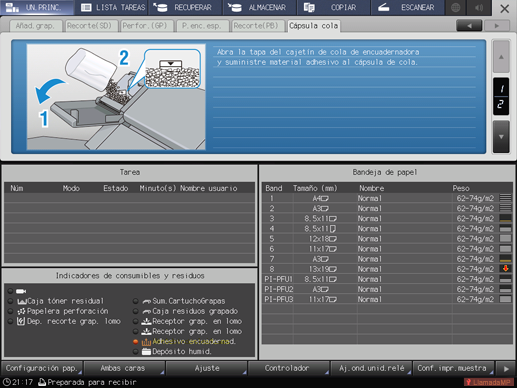The width and height of the screenshot is (517, 388).
Task: Open Configuración pap. paper settings
Action: [x=42, y=368]
